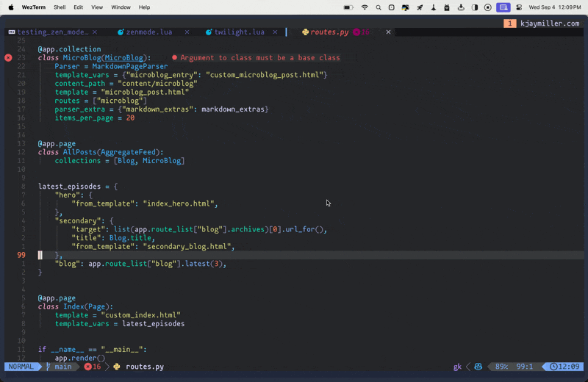This screenshot has height=382, width=588.
Task: Click the highlighted screen sharing icon
Action: click(x=503, y=7)
